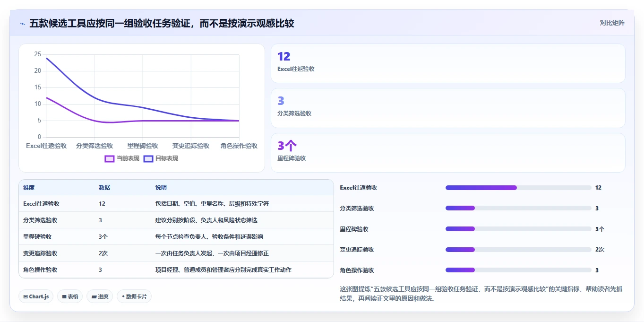Click the 进度 tag chip
The height and width of the screenshot is (322, 644).
[100, 296]
